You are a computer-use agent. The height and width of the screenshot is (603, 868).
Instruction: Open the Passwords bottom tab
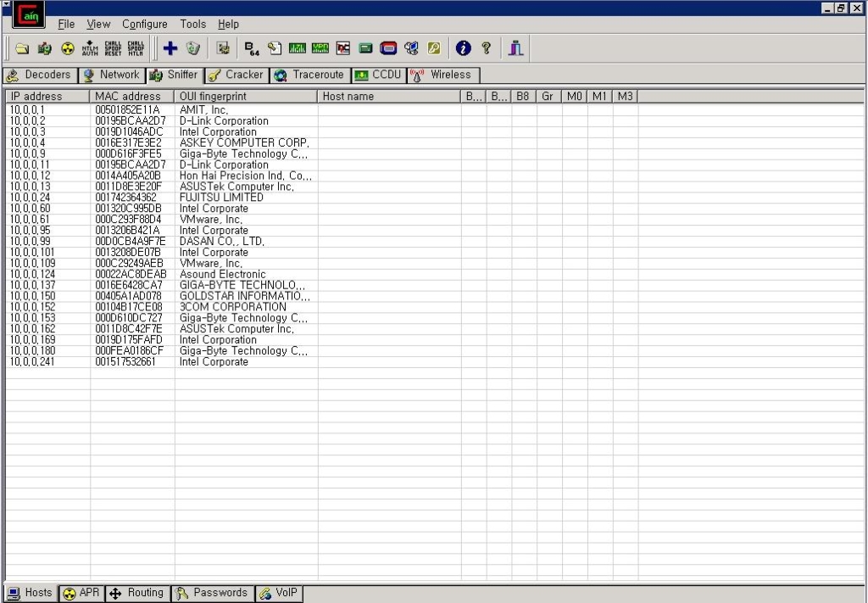pyautogui.click(x=212, y=593)
